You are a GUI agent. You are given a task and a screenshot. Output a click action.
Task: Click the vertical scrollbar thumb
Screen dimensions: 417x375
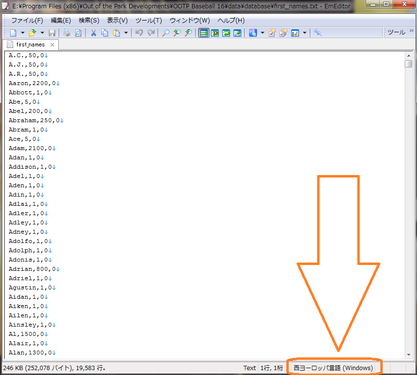(409, 64)
